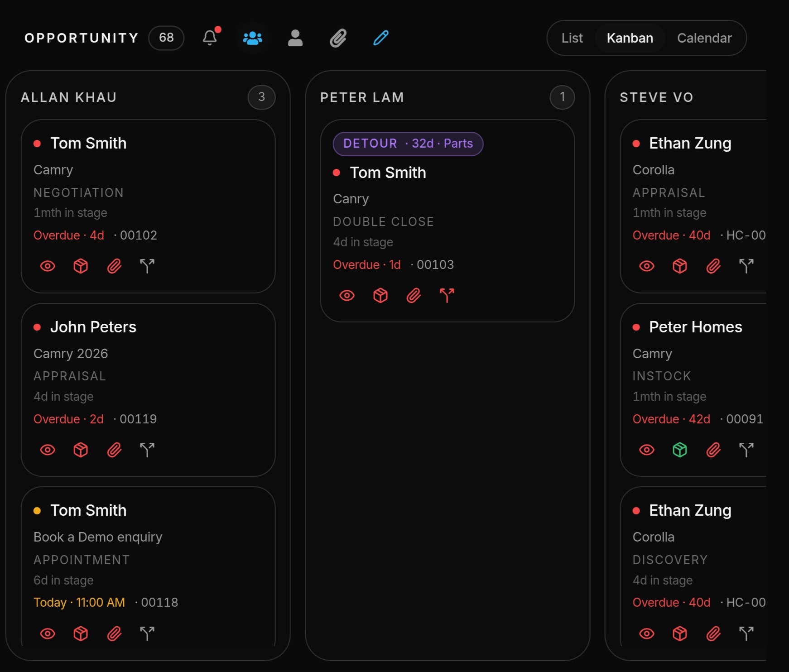Screen dimensions: 789x672
Task: Toggle the eye icon on John Peters card
Action: coord(48,450)
